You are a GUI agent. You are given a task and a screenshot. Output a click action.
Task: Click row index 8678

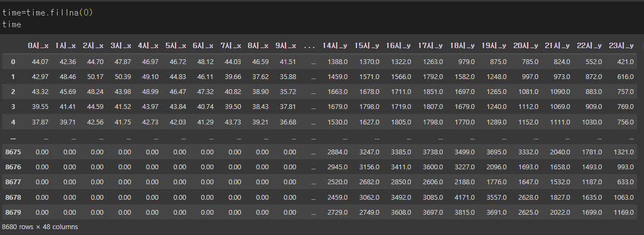coord(13,198)
